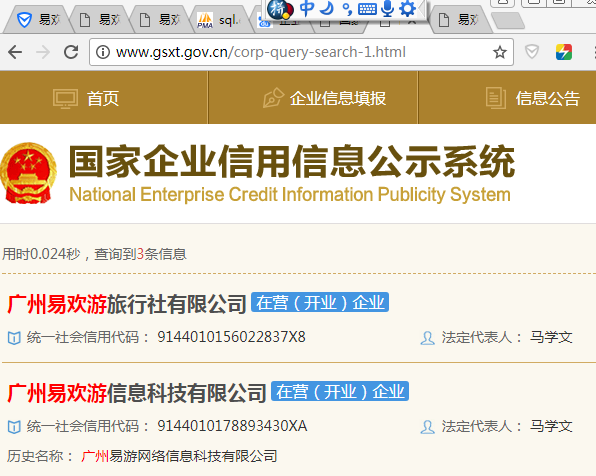596x476 pixels.
Task: Open 广州易欢游旅行社有限公司 result link
Action: [x=127, y=304]
